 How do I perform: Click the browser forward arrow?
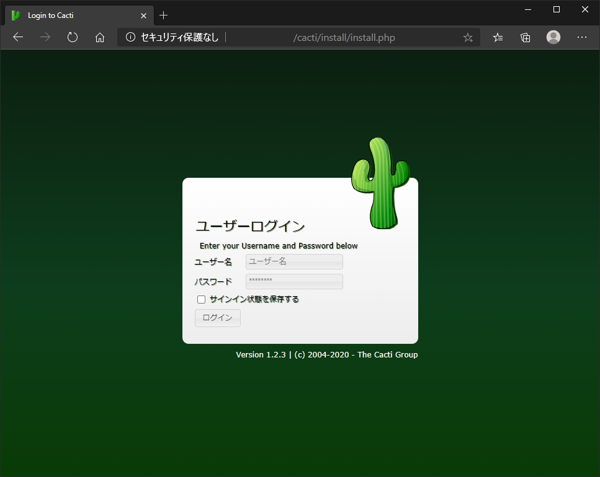(45, 37)
